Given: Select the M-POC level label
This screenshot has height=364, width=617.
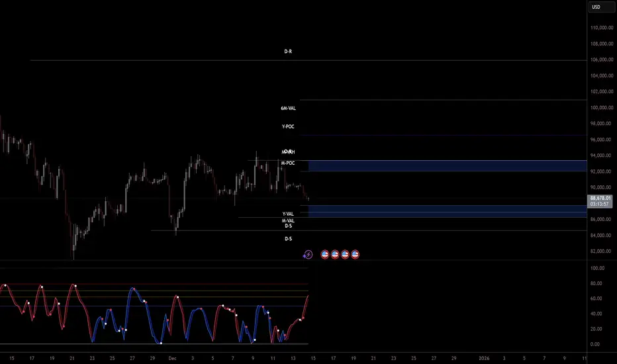Looking at the screenshot, I should [288, 163].
